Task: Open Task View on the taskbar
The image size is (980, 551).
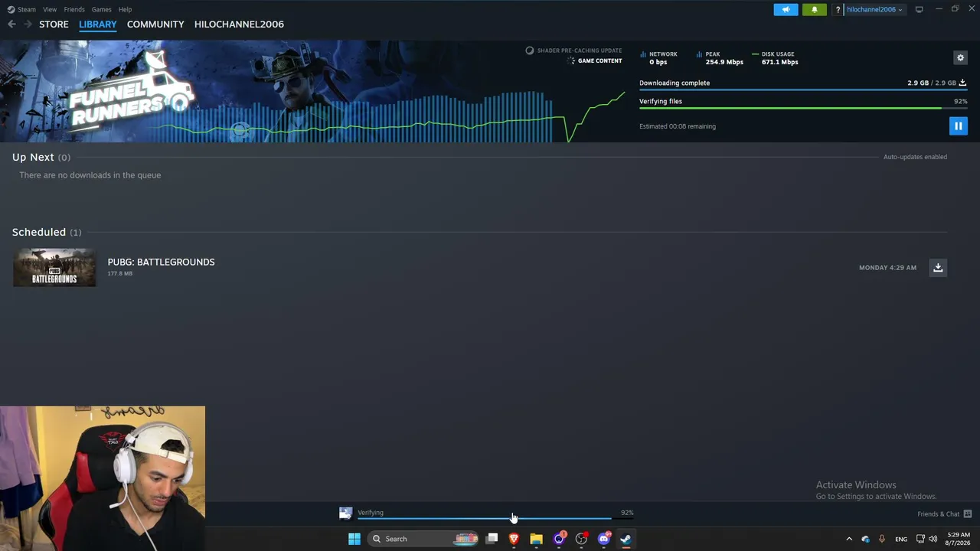Action: 492,539
